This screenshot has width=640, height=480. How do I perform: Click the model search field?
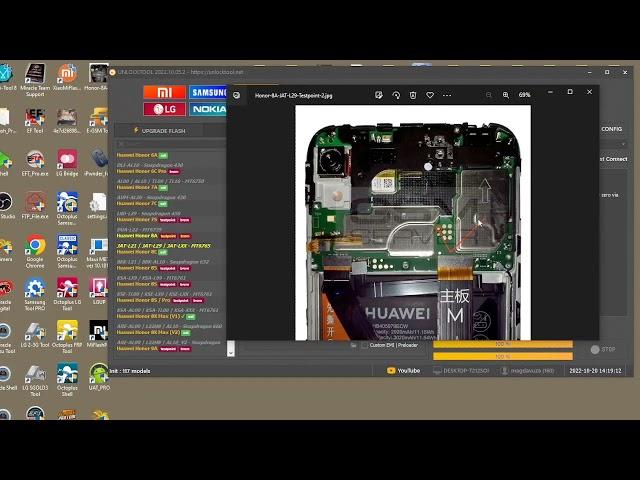pos(171,144)
